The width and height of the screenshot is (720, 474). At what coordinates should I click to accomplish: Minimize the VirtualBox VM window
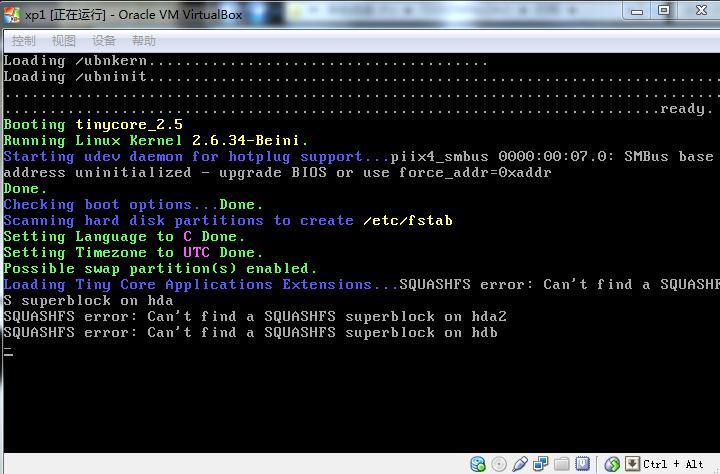click(x=636, y=10)
